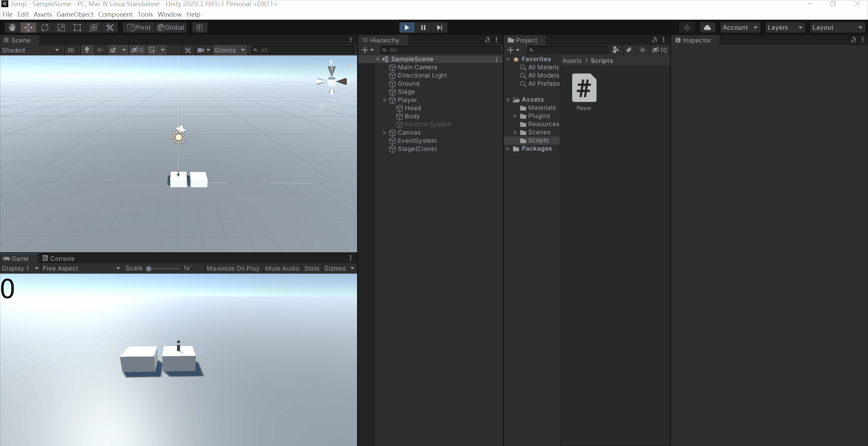Open the cloud services icon
868x446 pixels.
(x=707, y=28)
